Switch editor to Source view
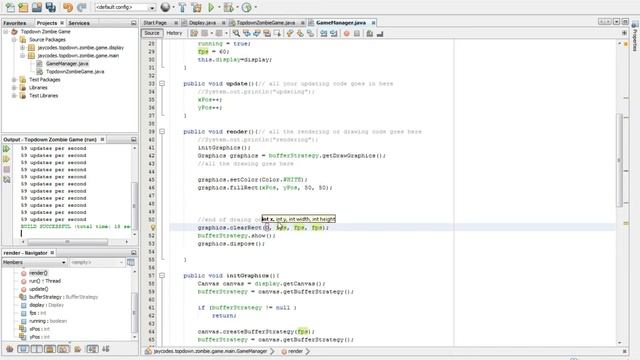 (152, 33)
